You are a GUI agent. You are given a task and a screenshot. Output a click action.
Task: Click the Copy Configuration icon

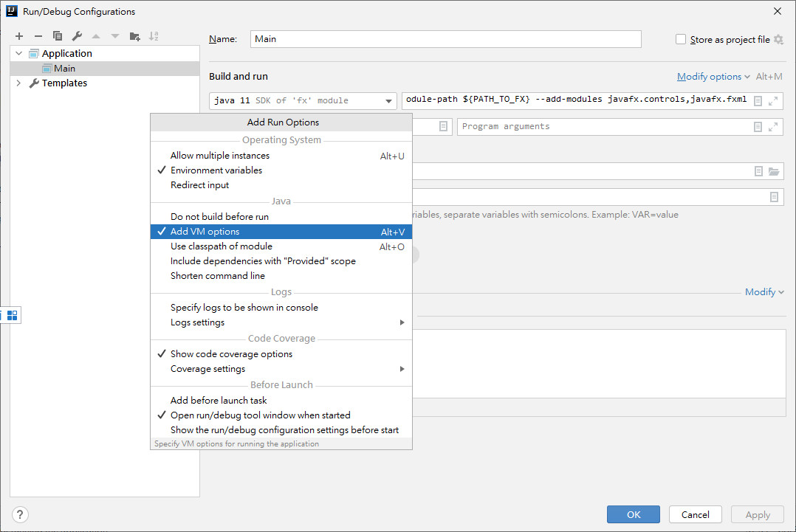point(58,36)
